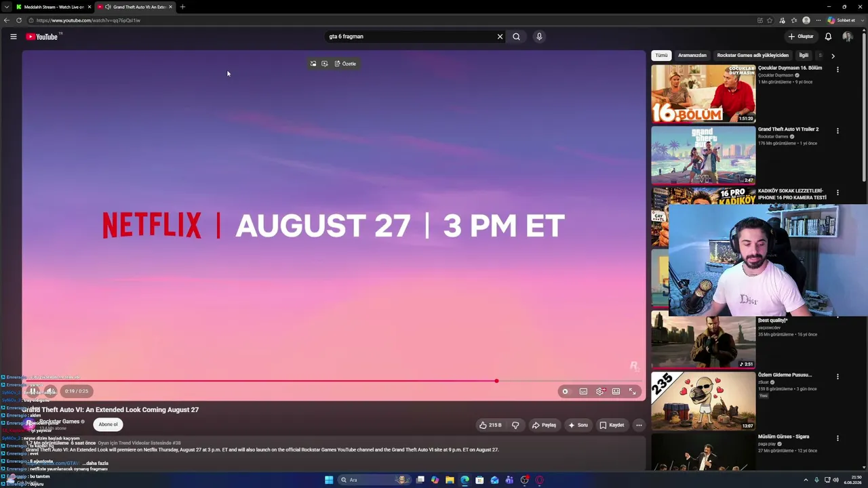Open more actions beside the Kaydet button

coord(639,425)
